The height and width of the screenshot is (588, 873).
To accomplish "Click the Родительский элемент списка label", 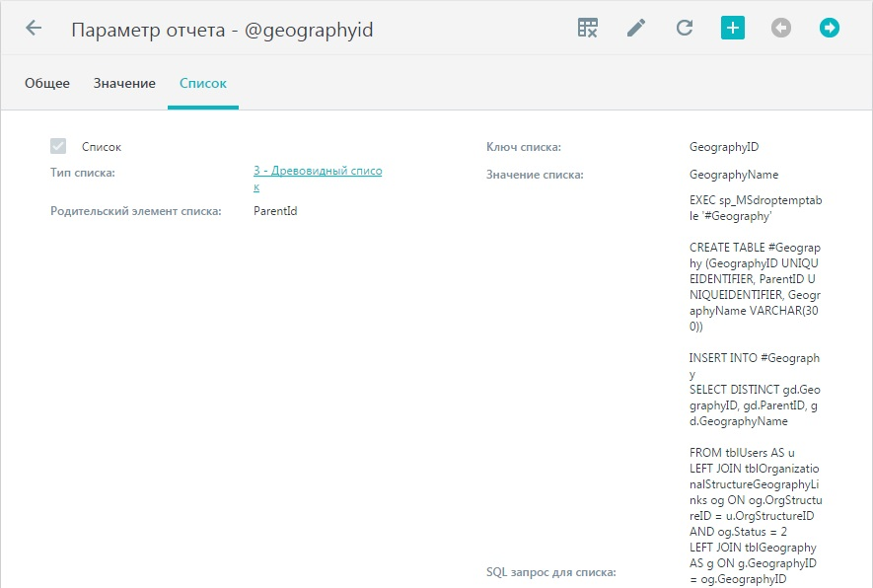I will pos(136,211).
